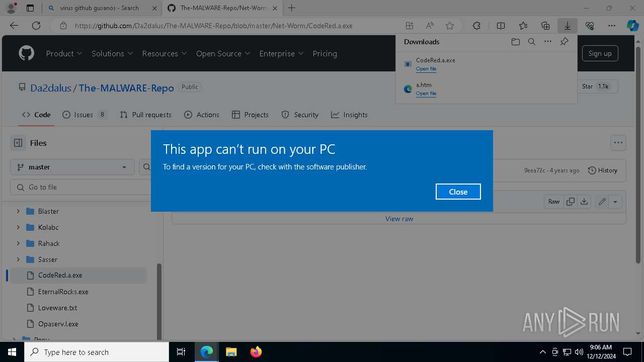Toggle split screen icon
This screenshot has height=362, width=644.
point(501,26)
